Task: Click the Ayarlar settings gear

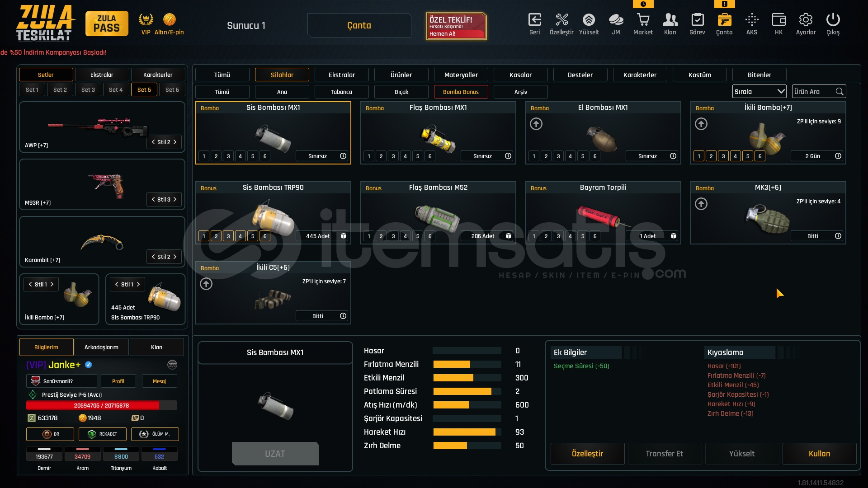Action: pos(806,20)
